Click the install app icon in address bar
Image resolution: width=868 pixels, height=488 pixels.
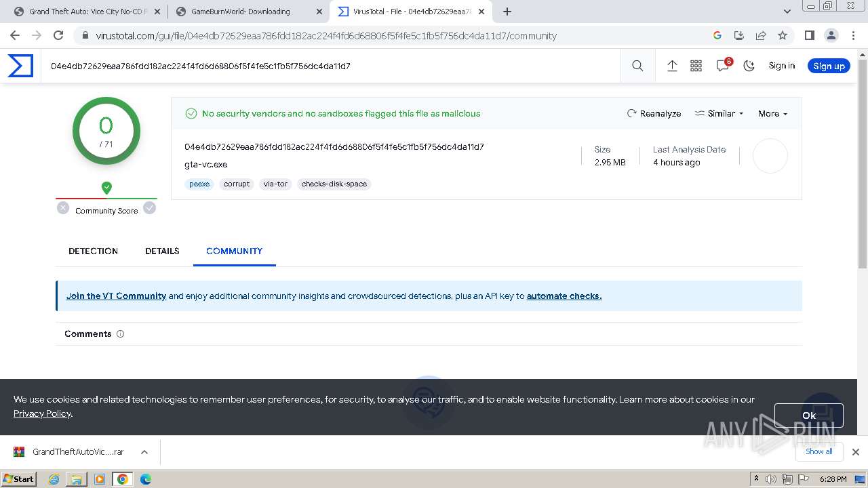point(739,35)
